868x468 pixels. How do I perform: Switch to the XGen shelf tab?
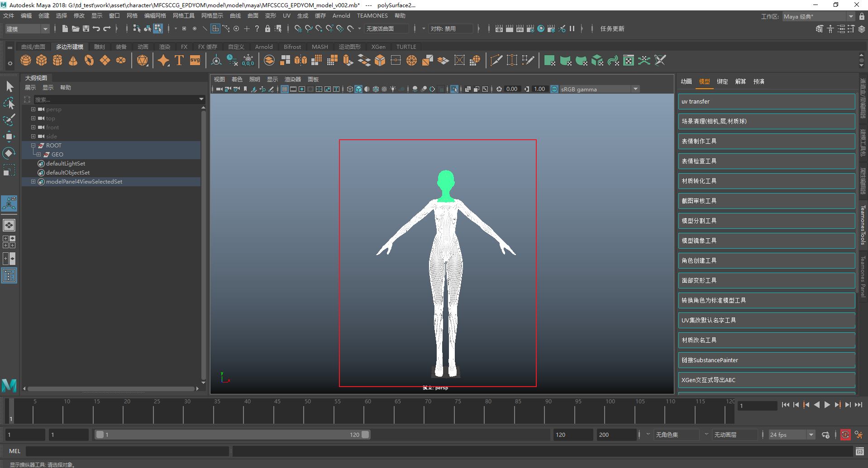tap(378, 47)
